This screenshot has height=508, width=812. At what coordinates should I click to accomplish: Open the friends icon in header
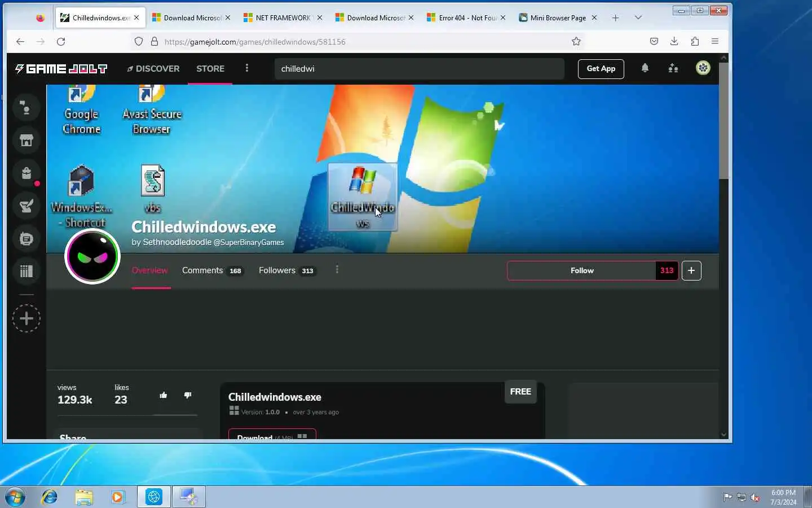(x=673, y=68)
